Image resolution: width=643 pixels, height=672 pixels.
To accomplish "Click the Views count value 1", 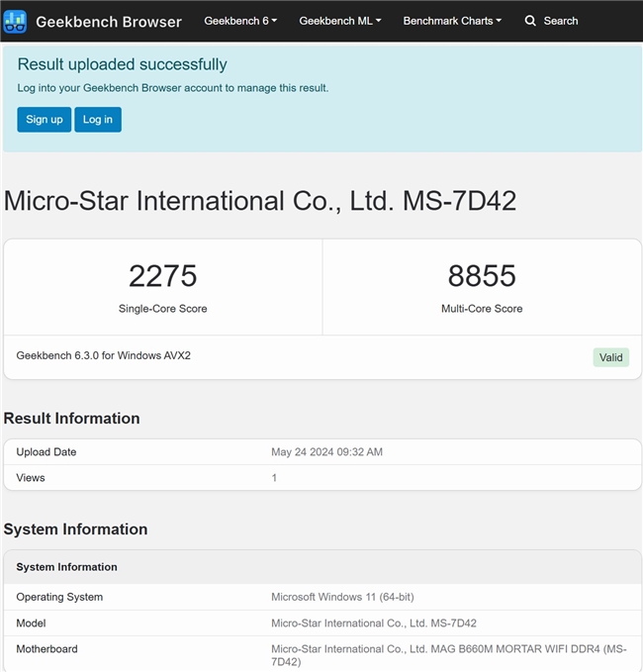I will [274, 478].
